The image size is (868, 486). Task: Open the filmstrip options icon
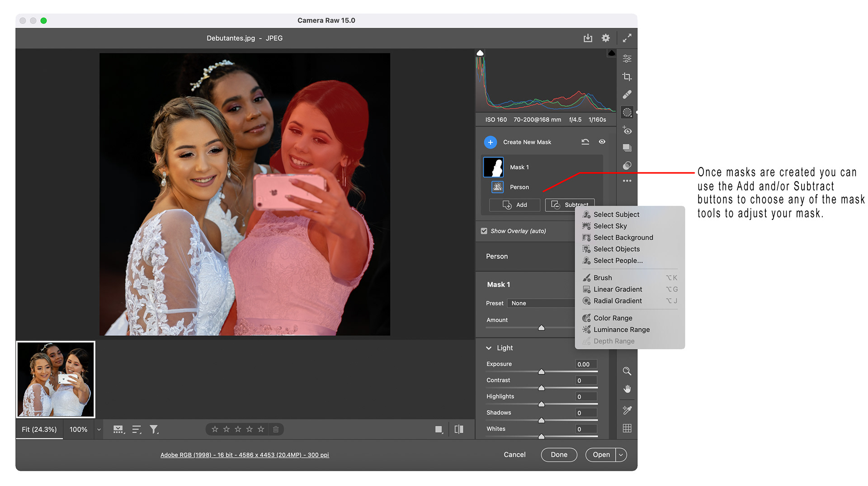(119, 429)
